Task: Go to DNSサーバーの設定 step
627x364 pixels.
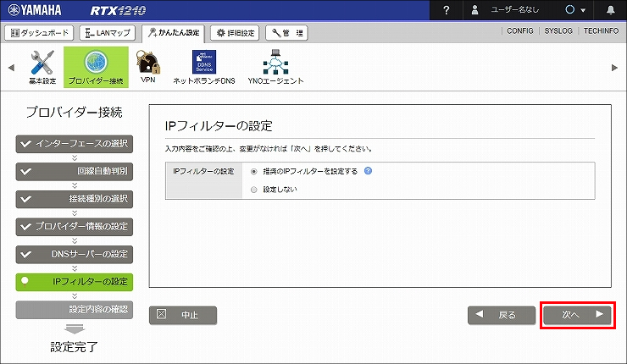Action: pyautogui.click(x=75, y=254)
